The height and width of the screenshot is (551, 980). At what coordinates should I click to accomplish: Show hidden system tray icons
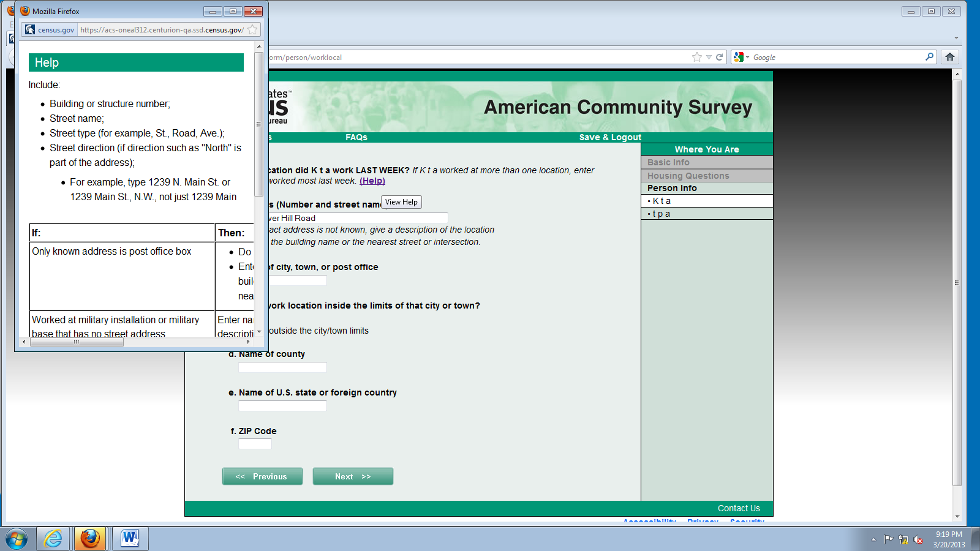873,539
